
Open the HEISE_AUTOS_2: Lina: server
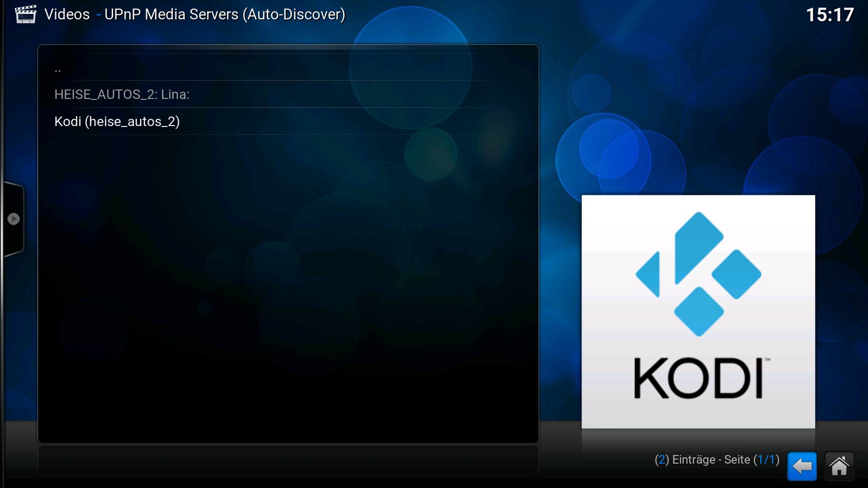click(x=122, y=94)
